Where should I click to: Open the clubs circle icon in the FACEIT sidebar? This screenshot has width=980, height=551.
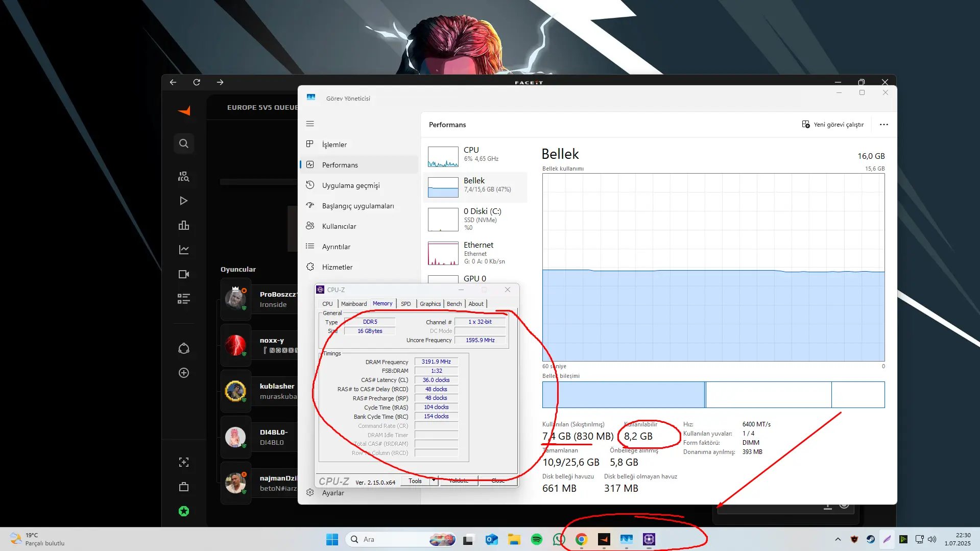coord(184,348)
